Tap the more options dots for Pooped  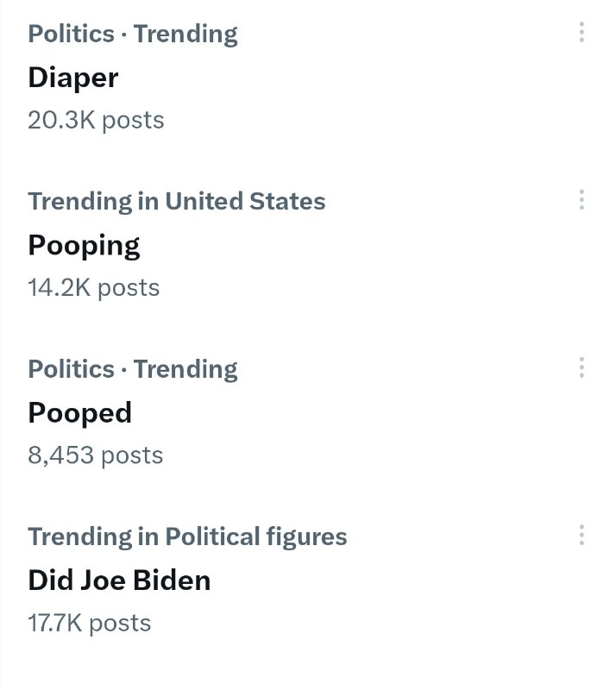coord(582,368)
